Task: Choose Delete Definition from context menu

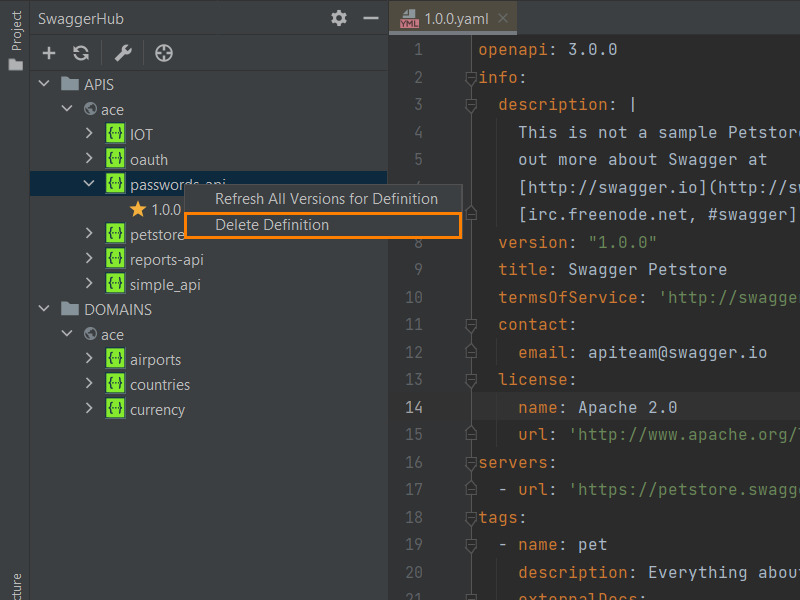Action: click(x=272, y=225)
